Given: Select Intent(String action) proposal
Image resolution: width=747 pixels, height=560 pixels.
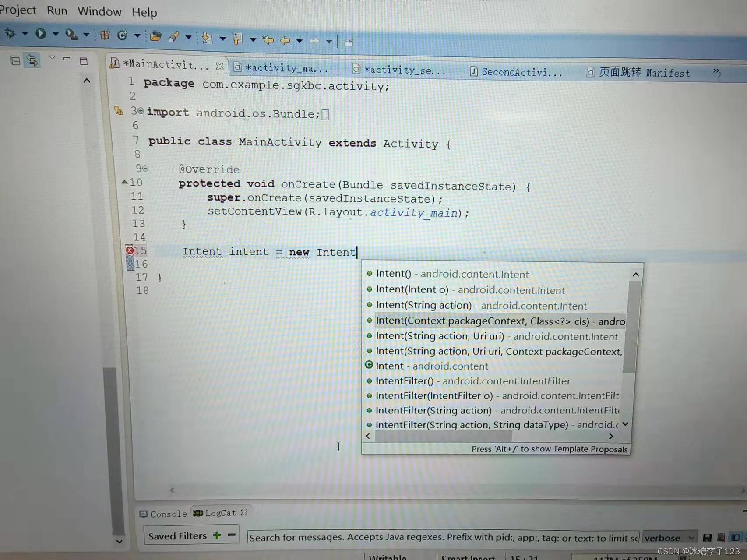Looking at the screenshot, I should click(481, 305).
